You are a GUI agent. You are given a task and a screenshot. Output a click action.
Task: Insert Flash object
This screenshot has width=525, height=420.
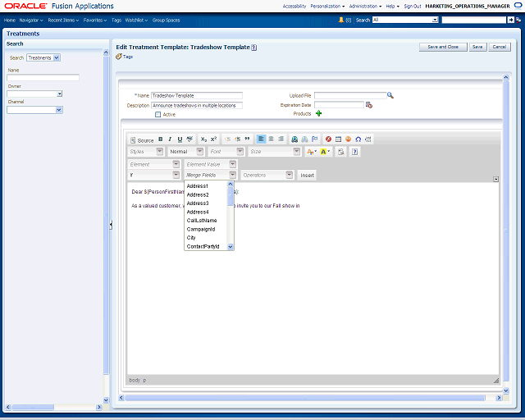328,139
